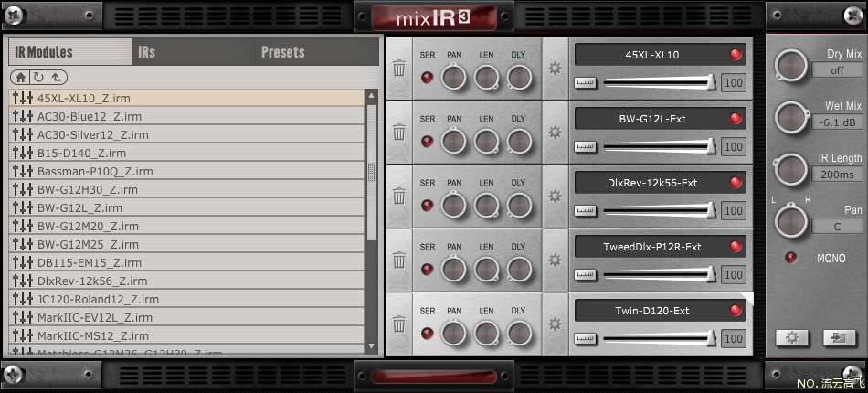Click scroll-up arrow of the file list

tap(372, 96)
